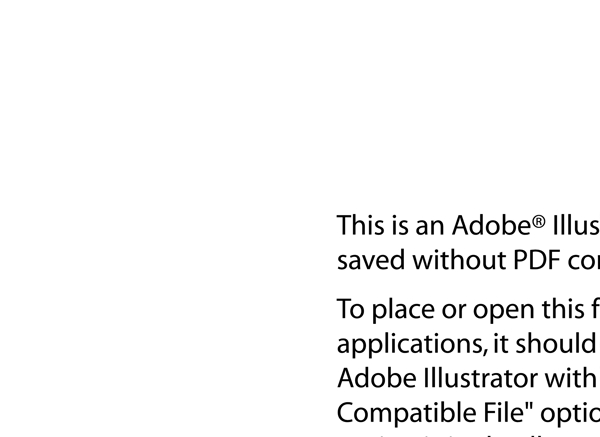
Task: Click "Adobe" in the "Adobe Illustrator with" line
Action: (377, 378)
